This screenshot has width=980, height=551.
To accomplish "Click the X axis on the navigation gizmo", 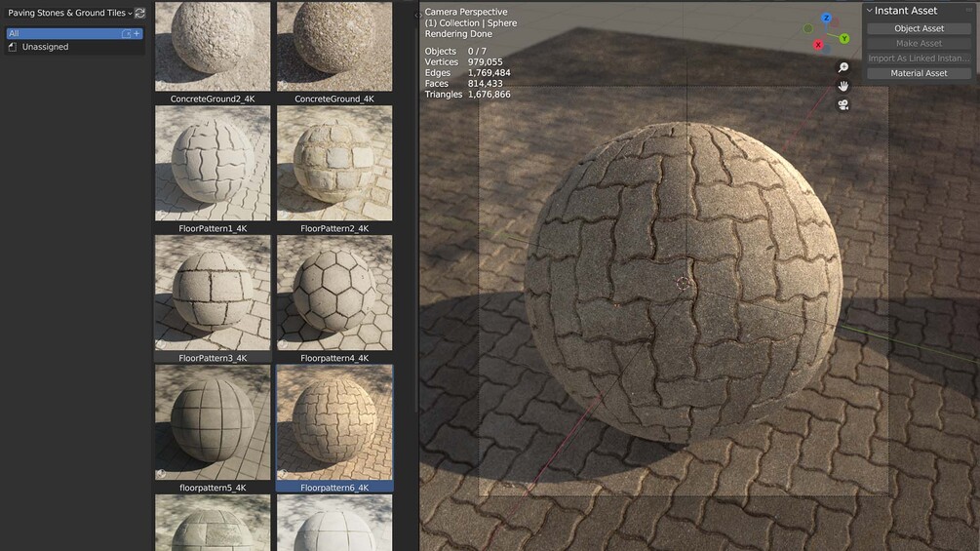I will (x=818, y=45).
